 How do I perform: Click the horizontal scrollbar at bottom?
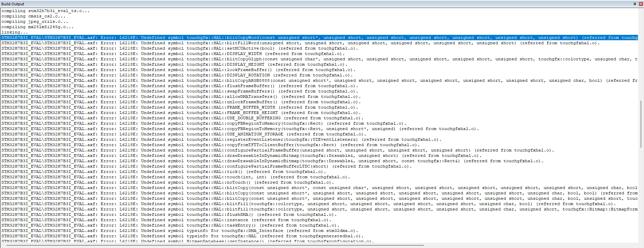coord(215,245)
